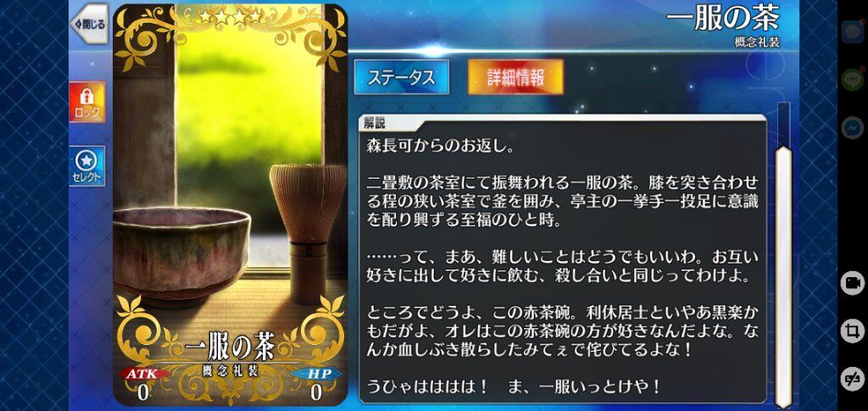Toggle the セレクト star selection icon
The height and width of the screenshot is (411, 868).
87,166
